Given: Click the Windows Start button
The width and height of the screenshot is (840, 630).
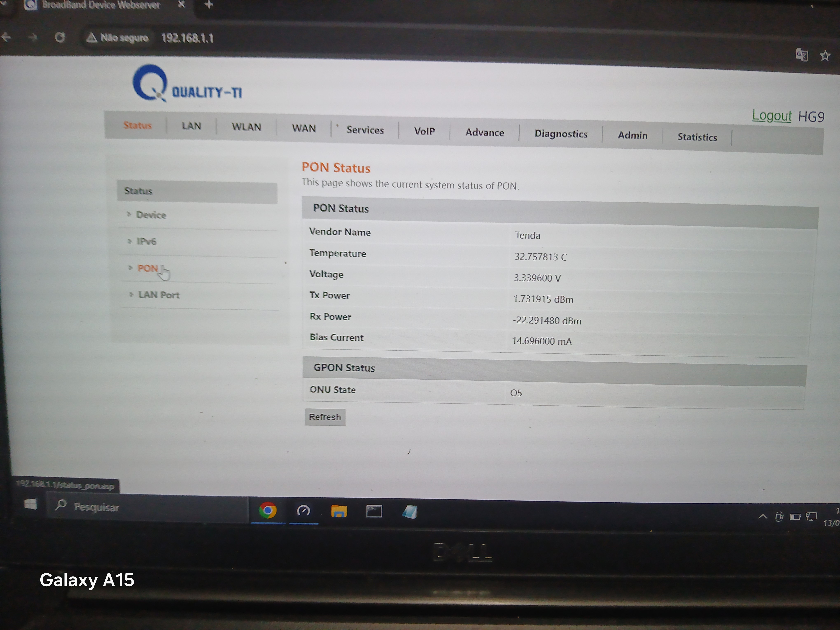Looking at the screenshot, I should point(30,504).
